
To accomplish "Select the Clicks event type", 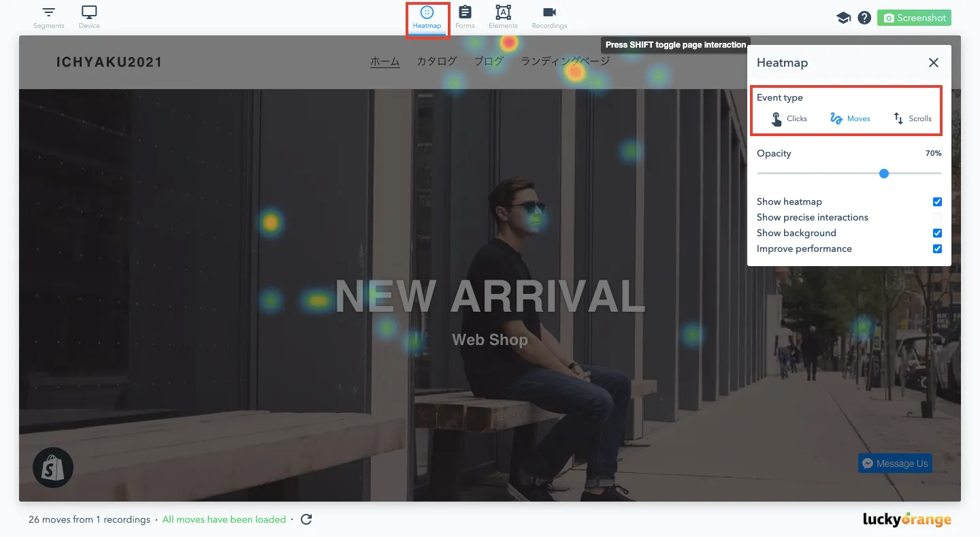I will click(x=789, y=119).
